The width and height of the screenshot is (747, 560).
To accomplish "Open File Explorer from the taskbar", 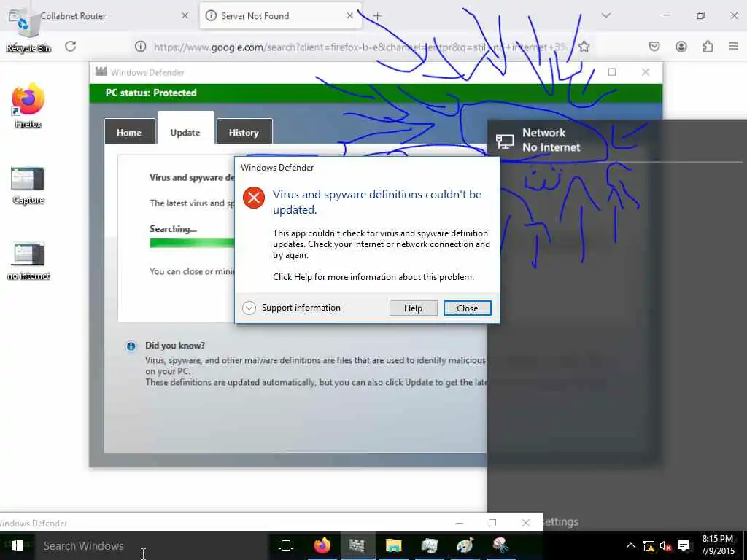I will pyautogui.click(x=393, y=545).
